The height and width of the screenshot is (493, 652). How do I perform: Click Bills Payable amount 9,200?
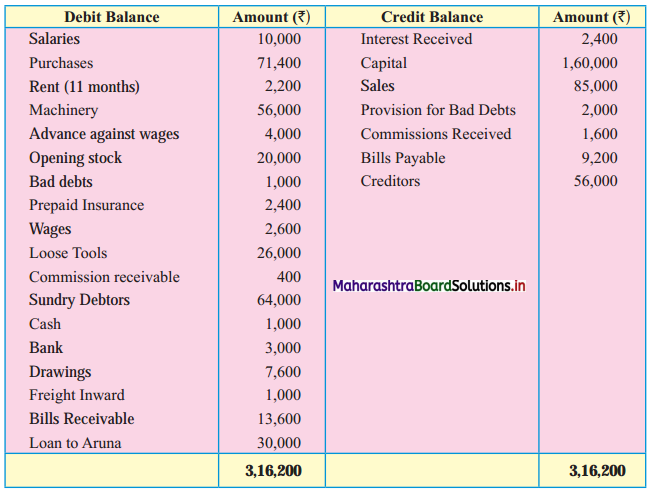[x=600, y=158]
